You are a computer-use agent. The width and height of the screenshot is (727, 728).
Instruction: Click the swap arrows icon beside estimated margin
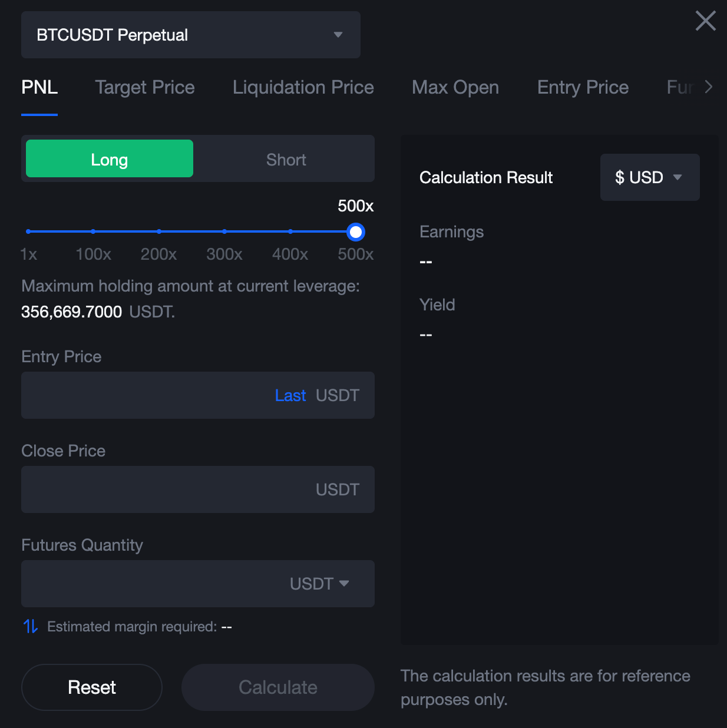[x=31, y=626]
